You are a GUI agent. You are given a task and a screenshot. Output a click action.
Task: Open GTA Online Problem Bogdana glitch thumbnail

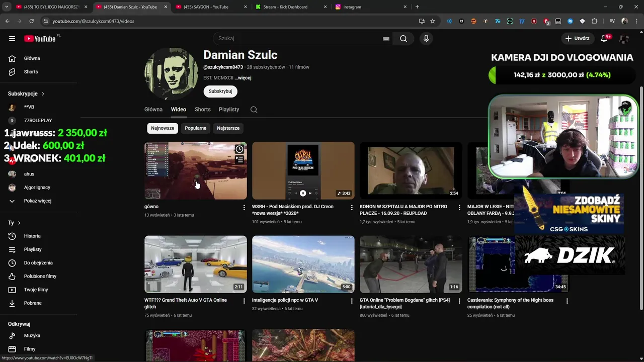411,264
